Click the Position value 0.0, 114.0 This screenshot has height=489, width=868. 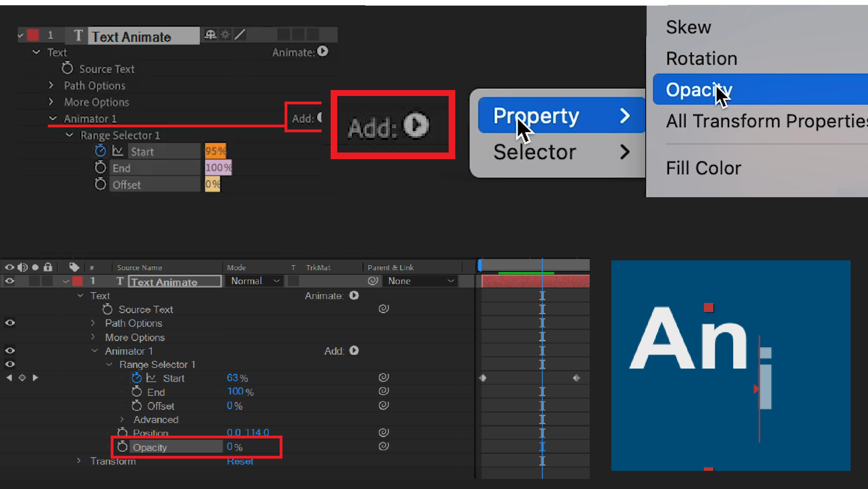coord(248,432)
